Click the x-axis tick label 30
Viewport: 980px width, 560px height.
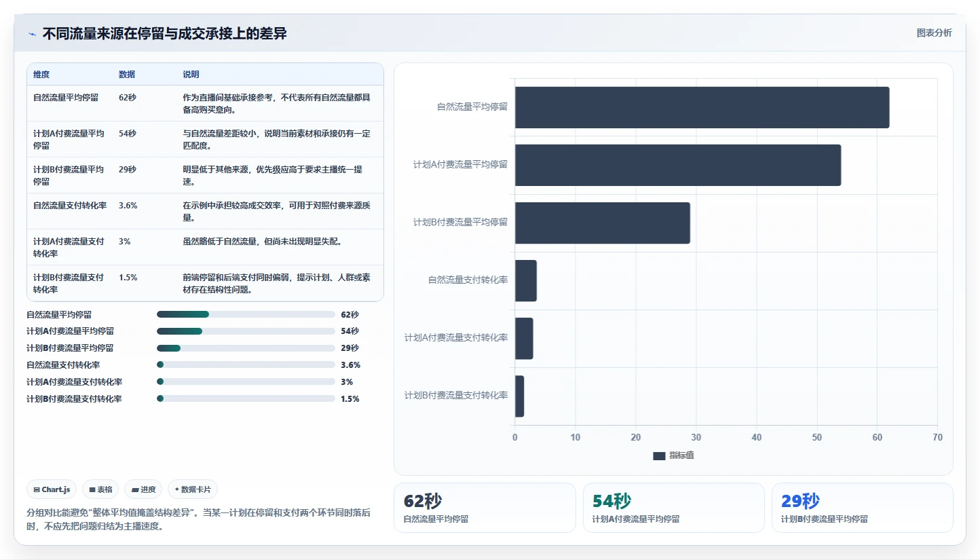point(696,438)
